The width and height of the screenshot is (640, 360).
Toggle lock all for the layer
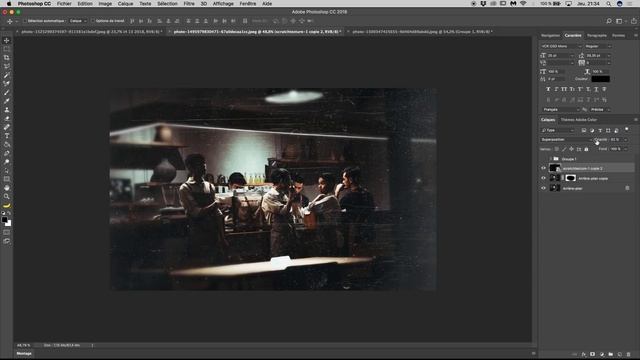point(586,149)
